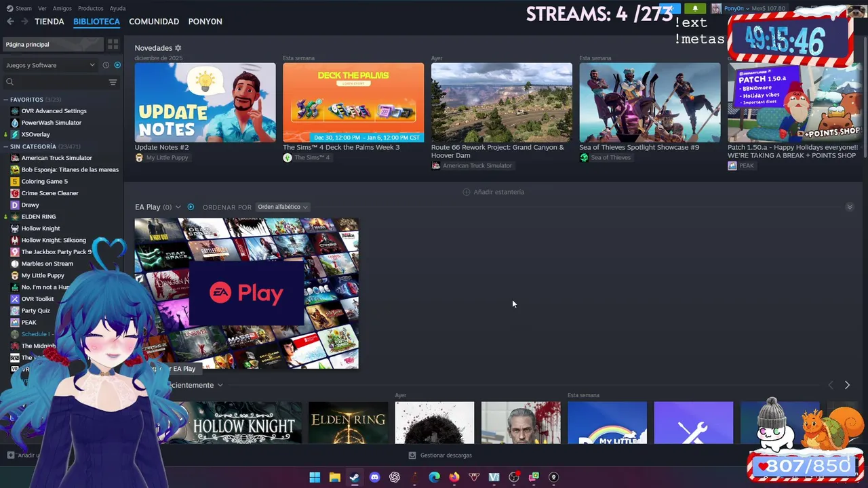The width and height of the screenshot is (868, 488).
Task: Advance recent games shelf right arrow
Action: point(847,385)
